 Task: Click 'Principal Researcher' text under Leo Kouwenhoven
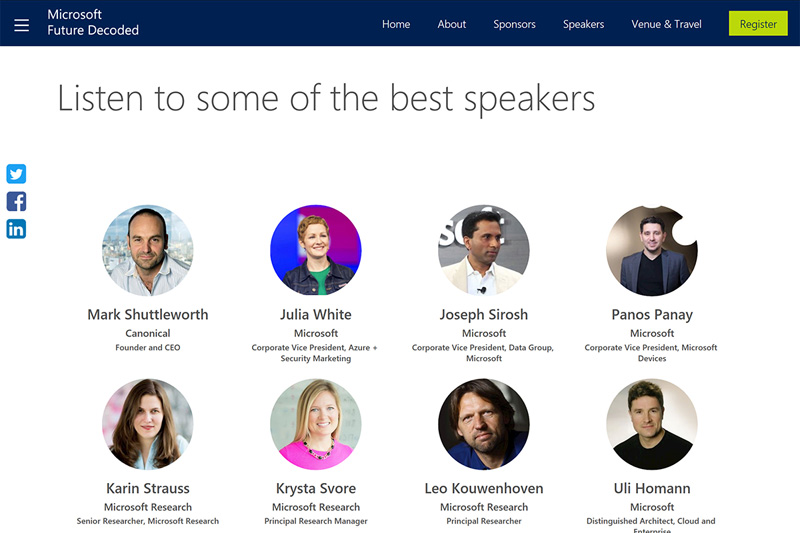[x=484, y=521]
